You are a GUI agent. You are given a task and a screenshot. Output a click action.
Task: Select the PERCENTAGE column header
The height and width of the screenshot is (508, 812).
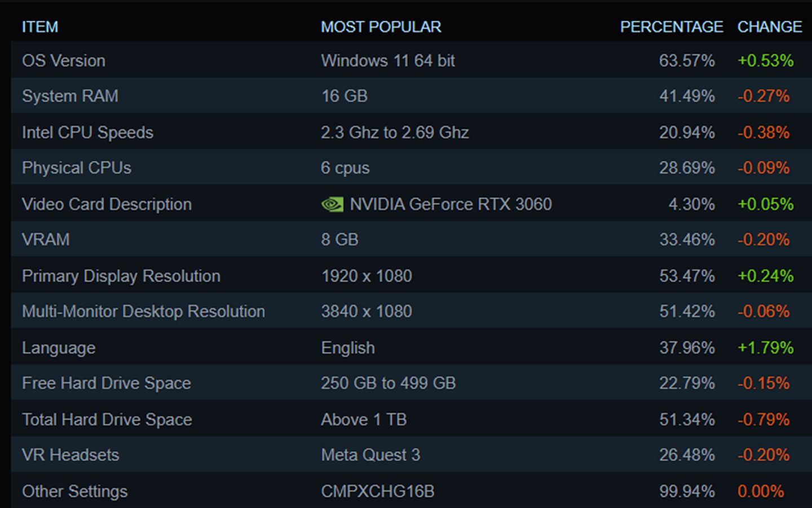pos(671,27)
